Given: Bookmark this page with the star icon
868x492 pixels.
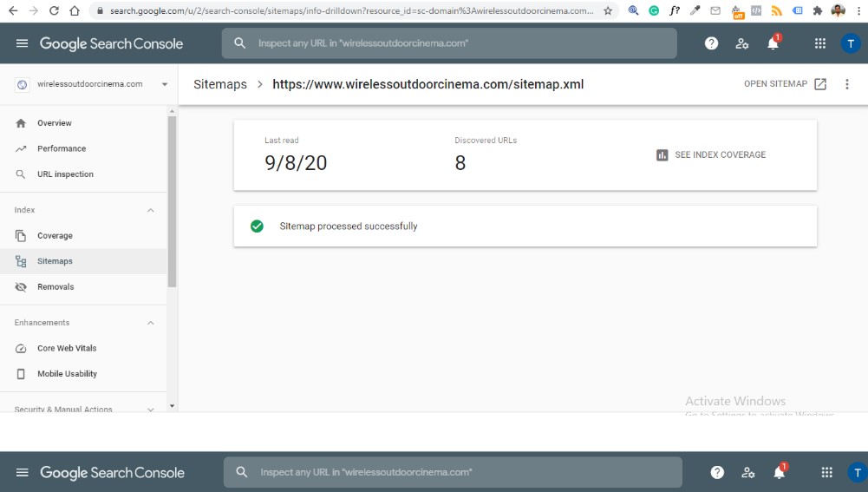Looking at the screenshot, I should 608,11.
